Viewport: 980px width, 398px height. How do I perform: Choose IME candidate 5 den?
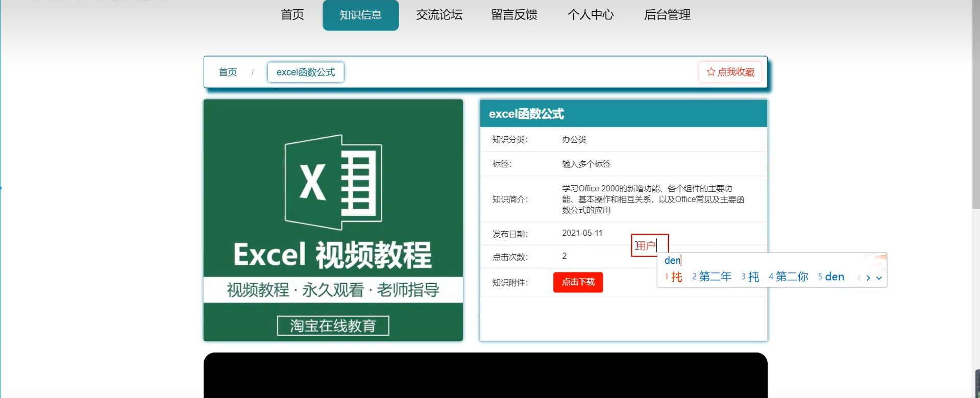[831, 277]
